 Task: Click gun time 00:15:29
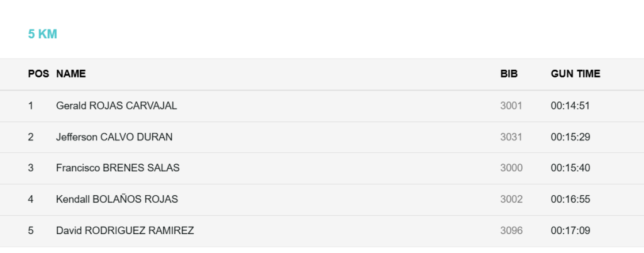click(x=570, y=137)
